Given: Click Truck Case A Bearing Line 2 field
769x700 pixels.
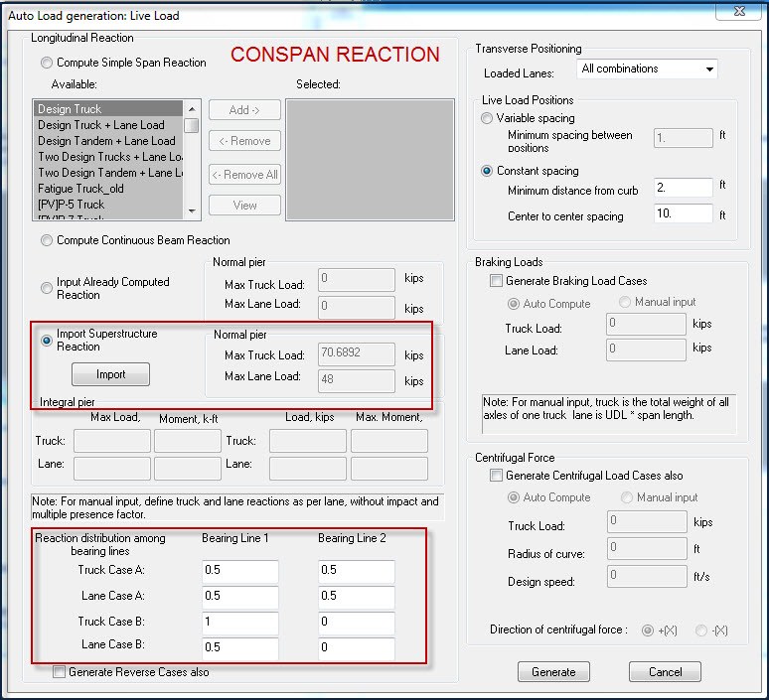Looking at the screenshot, I should 357,571.
